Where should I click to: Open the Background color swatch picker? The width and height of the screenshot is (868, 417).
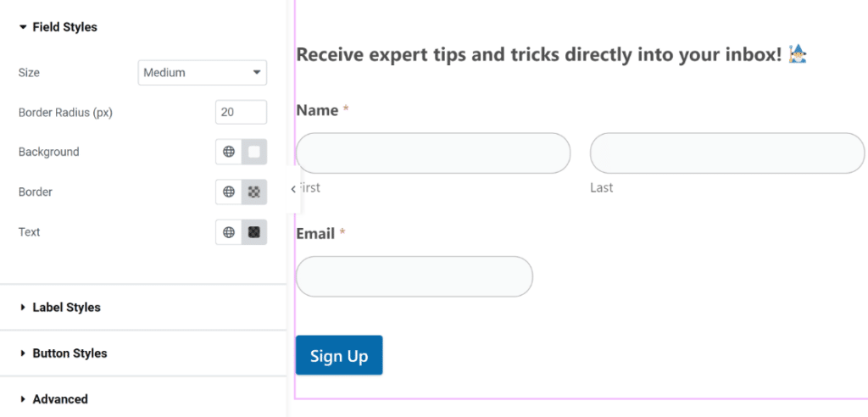click(x=254, y=153)
